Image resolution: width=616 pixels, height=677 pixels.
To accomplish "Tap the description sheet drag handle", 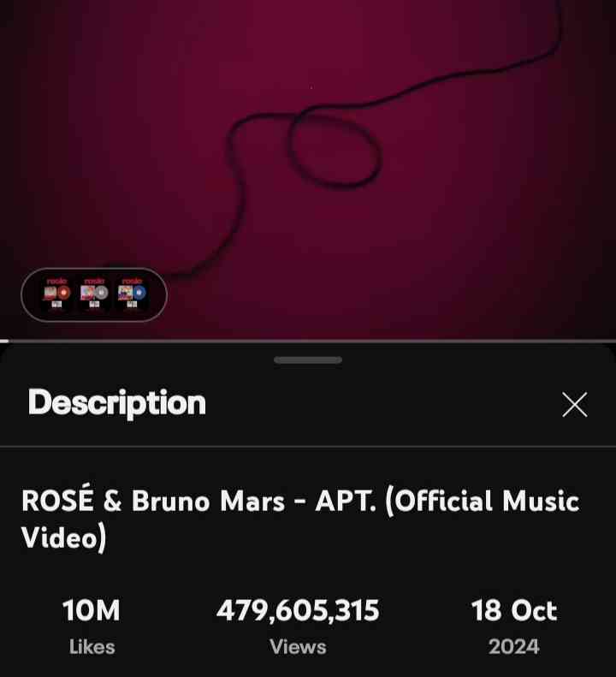I will pos(308,359).
